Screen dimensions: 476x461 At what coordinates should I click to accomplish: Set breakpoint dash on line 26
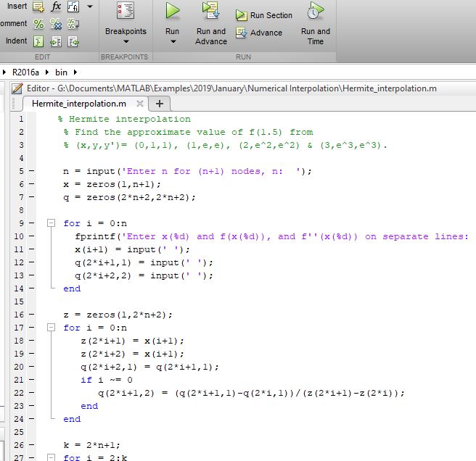point(32,445)
